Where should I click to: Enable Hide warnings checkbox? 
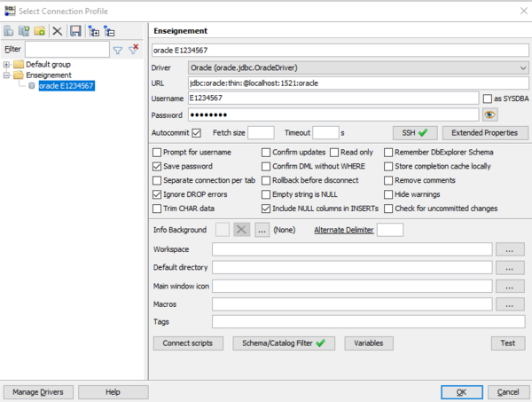388,194
